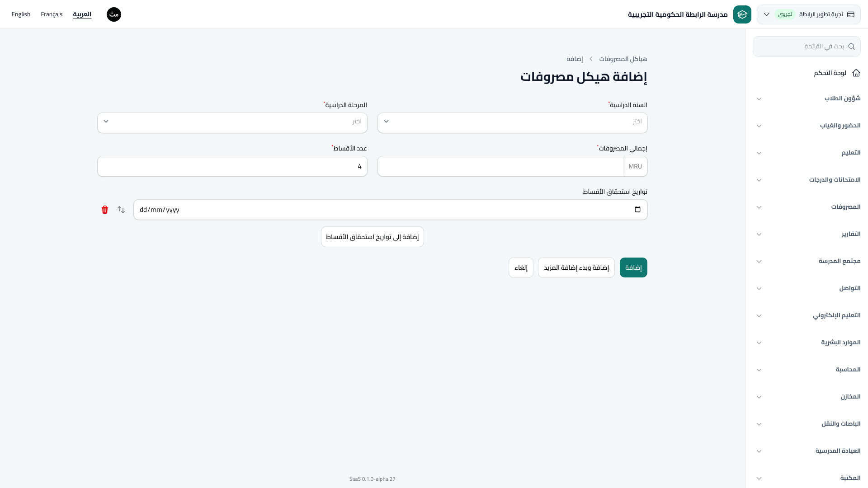Switch language to Français
The height and width of the screenshot is (488, 868).
pyautogui.click(x=52, y=14)
